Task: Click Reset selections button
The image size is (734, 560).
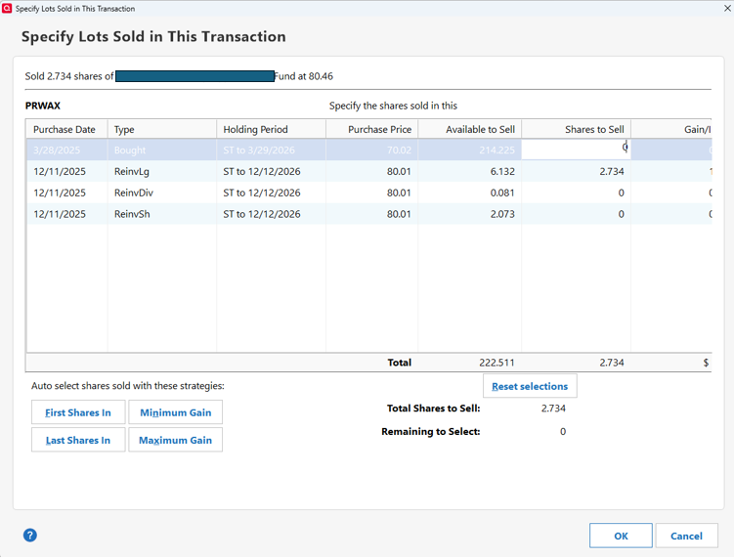Action: tap(530, 386)
